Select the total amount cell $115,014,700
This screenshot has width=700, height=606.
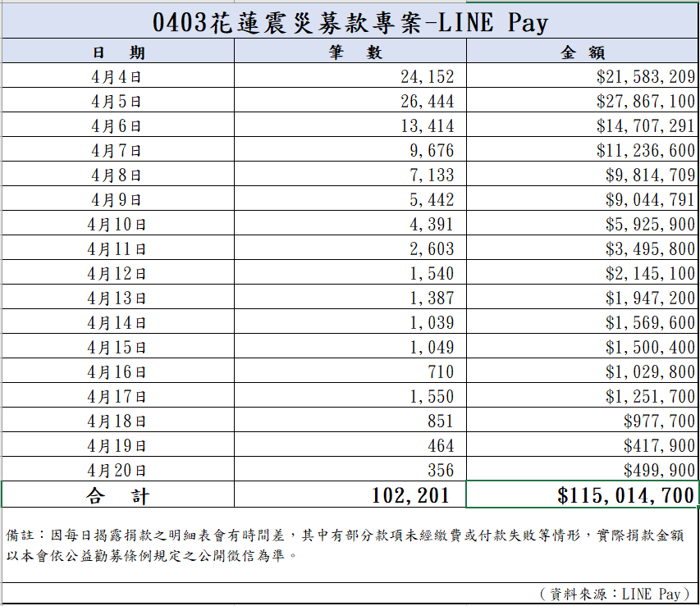[x=583, y=494]
